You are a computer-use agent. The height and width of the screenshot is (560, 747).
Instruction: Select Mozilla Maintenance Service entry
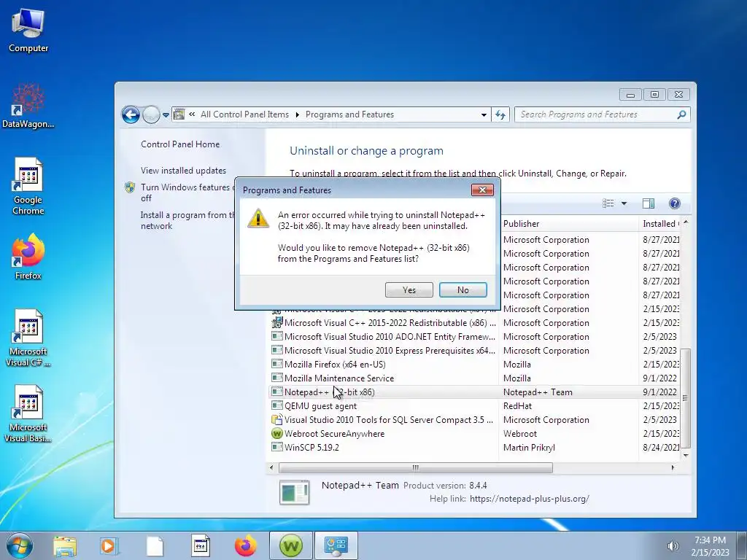475,378
